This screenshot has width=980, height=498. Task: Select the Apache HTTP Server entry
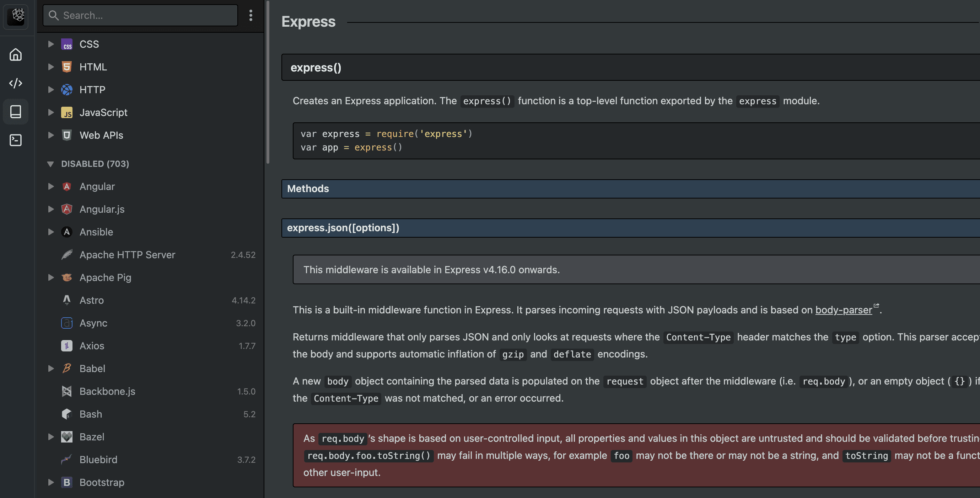(127, 255)
